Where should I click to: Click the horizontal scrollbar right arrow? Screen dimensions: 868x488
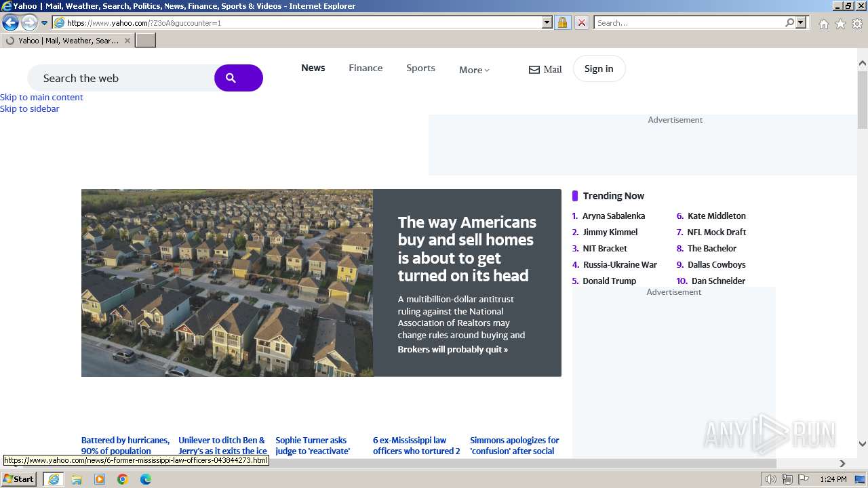(x=843, y=464)
